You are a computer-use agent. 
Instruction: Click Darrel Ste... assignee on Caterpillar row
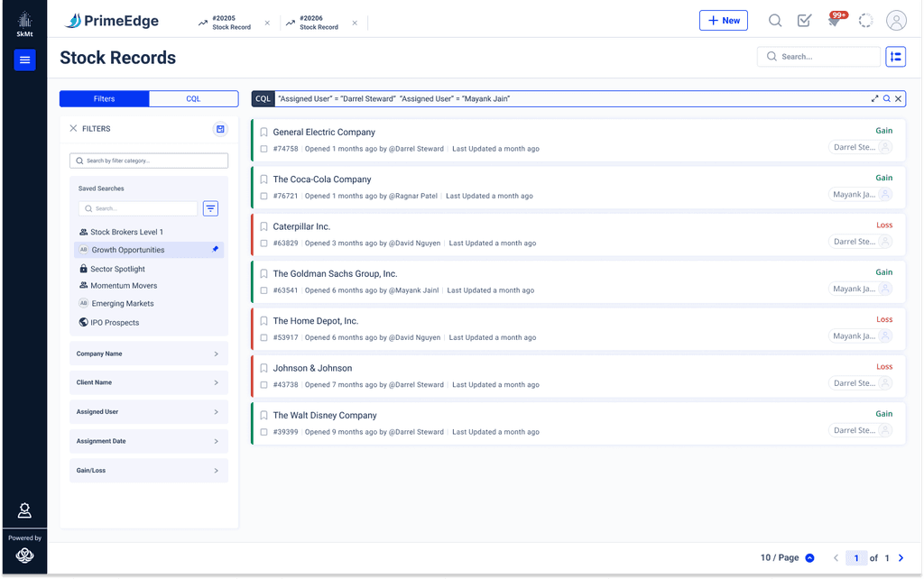pos(860,242)
